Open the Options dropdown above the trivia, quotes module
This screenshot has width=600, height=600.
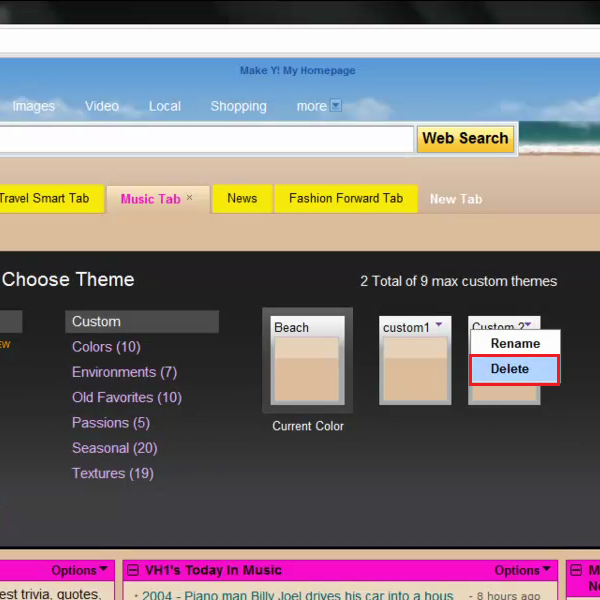79,570
